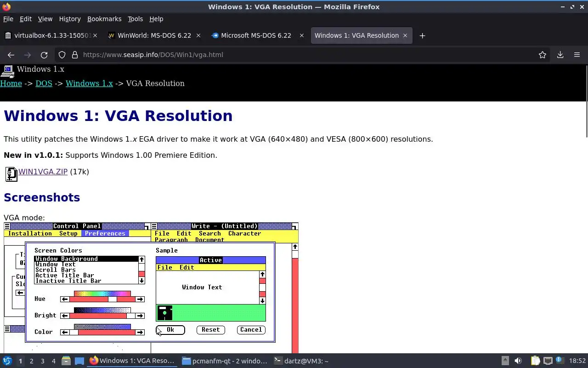Close the Windows 1: VGA Resolution tab
This screenshot has width=588, height=368.
coord(405,35)
